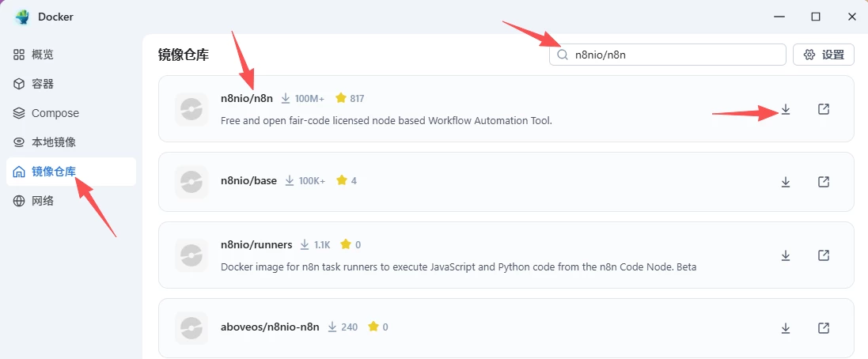Download the n8nio/base image
868x359 pixels.
(786, 182)
